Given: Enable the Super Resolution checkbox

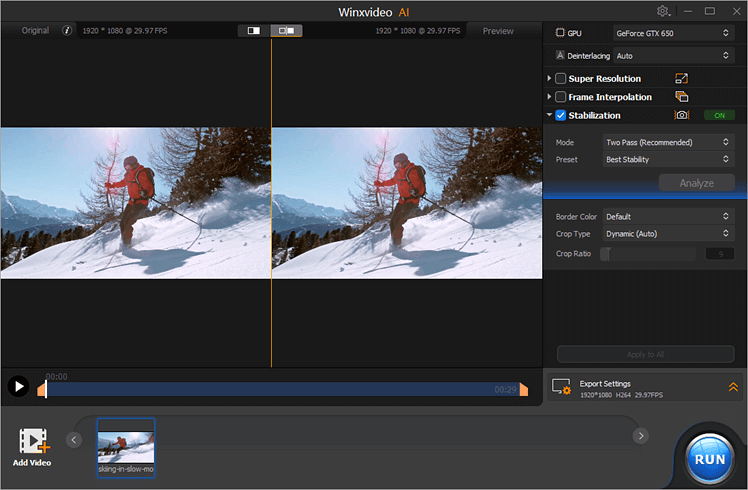Looking at the screenshot, I should coord(561,79).
